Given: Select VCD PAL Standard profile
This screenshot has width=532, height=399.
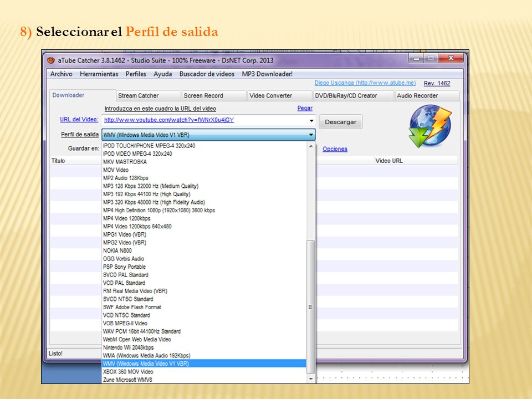Looking at the screenshot, I should pos(204,283).
